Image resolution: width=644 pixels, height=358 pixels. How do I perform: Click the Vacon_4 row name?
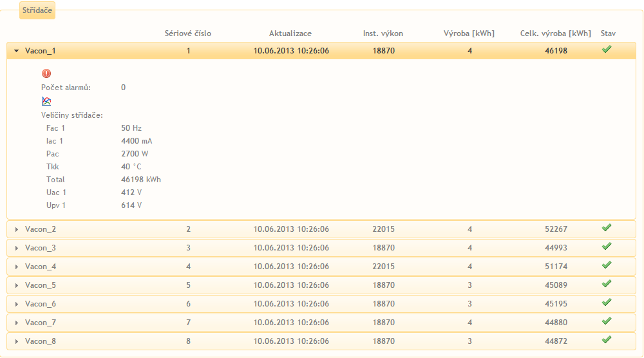(40, 267)
